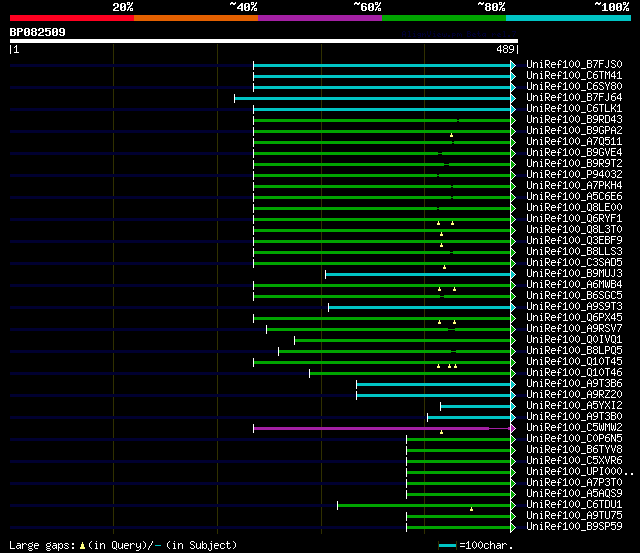The image size is (640, 553).
Task: Select UniRef100_A9T3B6 label
Action: (574, 384)
